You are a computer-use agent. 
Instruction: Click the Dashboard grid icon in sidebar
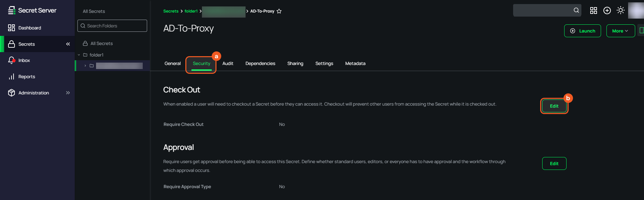point(11,28)
